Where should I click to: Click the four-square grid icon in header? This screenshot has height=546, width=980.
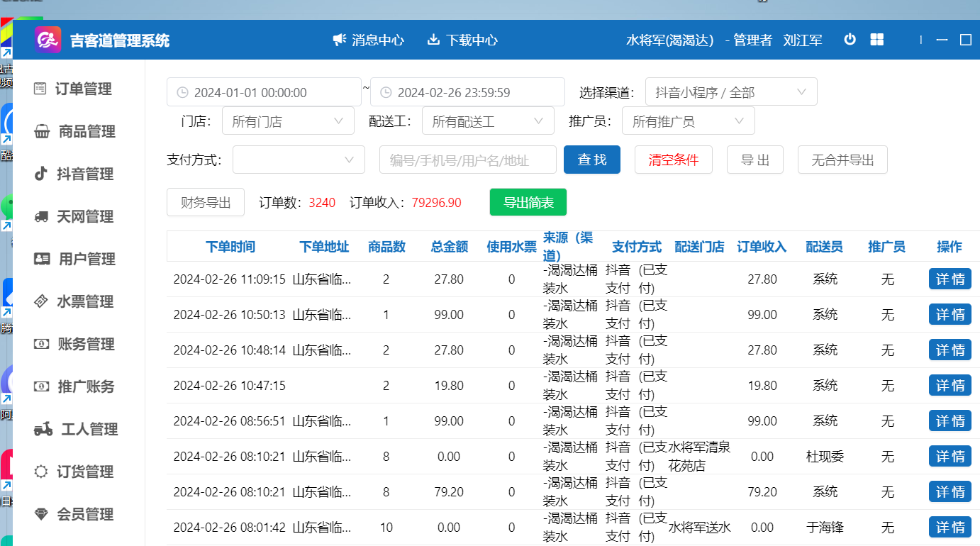click(x=877, y=40)
